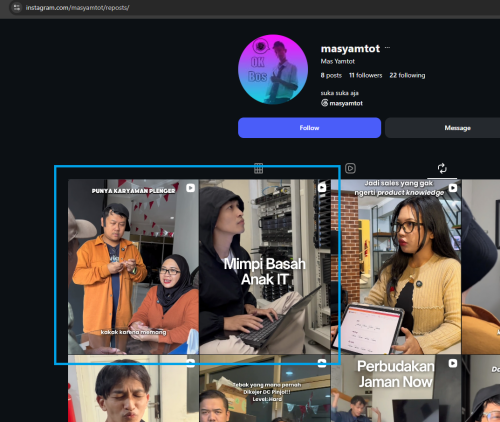The height and width of the screenshot is (422, 500).
Task: Open the masyamtot Threads profile link
Action: [x=346, y=103]
